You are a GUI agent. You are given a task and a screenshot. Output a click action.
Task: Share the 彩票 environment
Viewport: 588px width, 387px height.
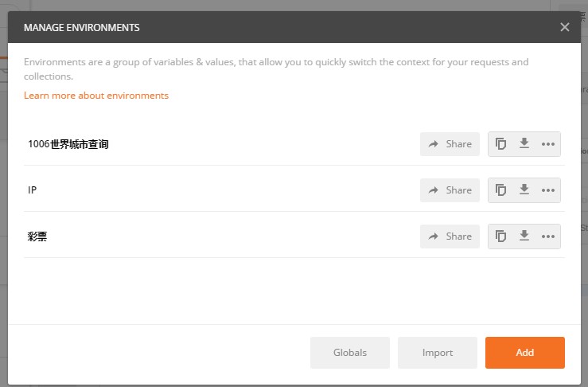pyautogui.click(x=450, y=236)
